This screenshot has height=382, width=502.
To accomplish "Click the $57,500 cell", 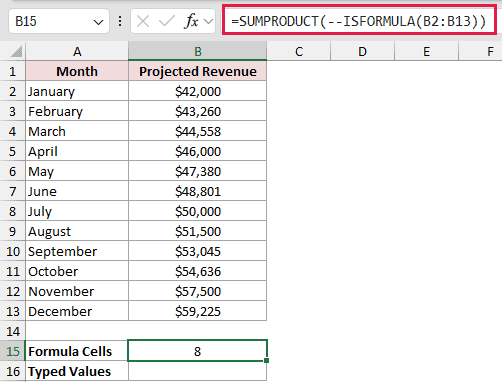I will (x=198, y=291).
